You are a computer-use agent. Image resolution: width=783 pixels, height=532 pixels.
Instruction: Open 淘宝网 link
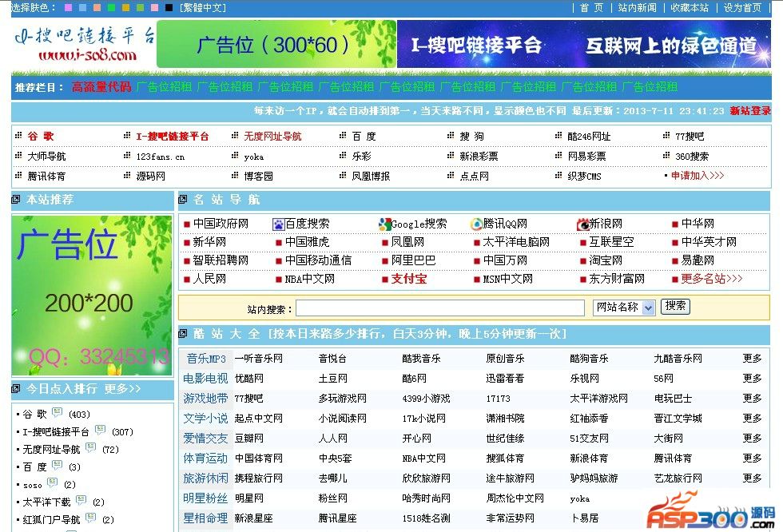606,260
